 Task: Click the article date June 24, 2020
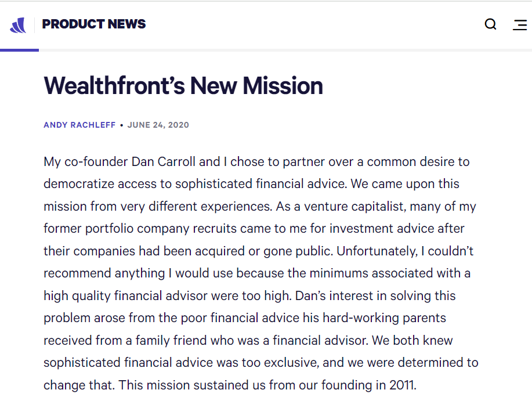tap(158, 125)
